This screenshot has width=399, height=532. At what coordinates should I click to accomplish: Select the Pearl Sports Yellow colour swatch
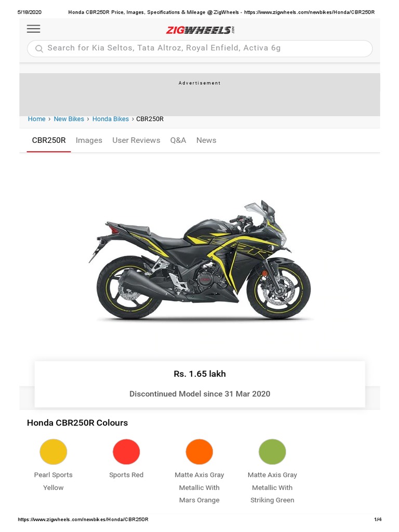coord(54,451)
